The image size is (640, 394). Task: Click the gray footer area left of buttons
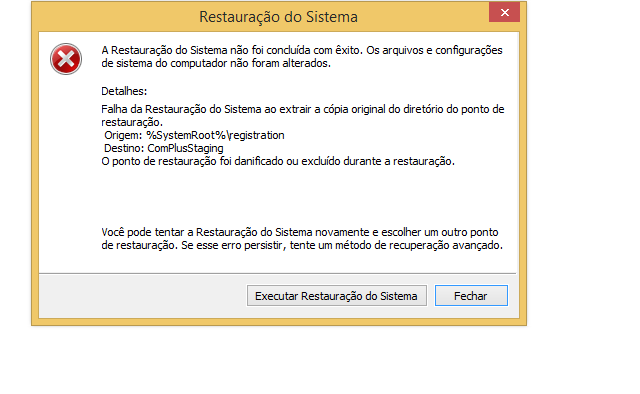[143, 296]
